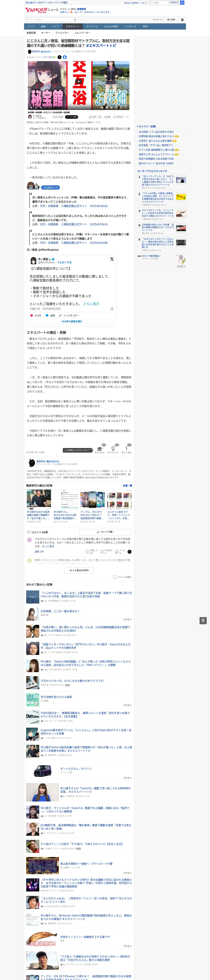The width and height of the screenshot is (210, 980).
Task: Click マイページ link
Action: coord(157,20)
